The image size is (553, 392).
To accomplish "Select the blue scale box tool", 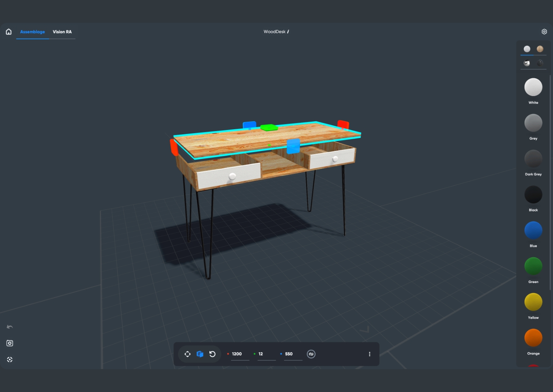I will point(200,354).
